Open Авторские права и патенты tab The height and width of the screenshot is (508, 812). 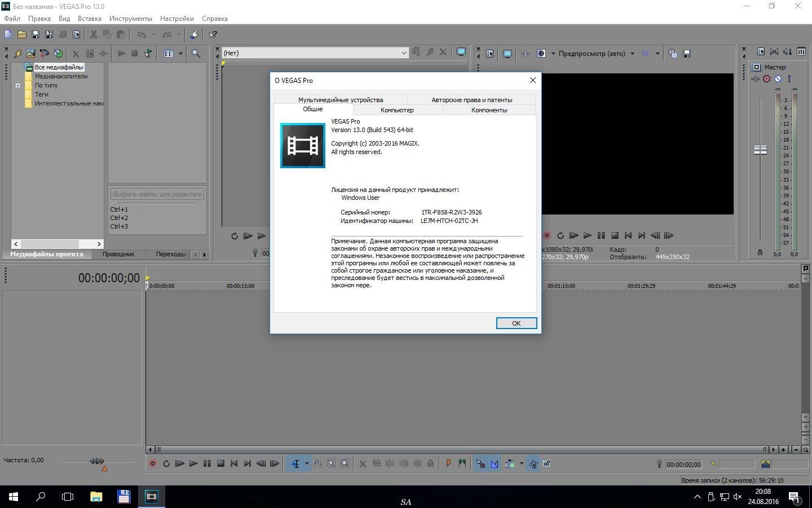471,100
